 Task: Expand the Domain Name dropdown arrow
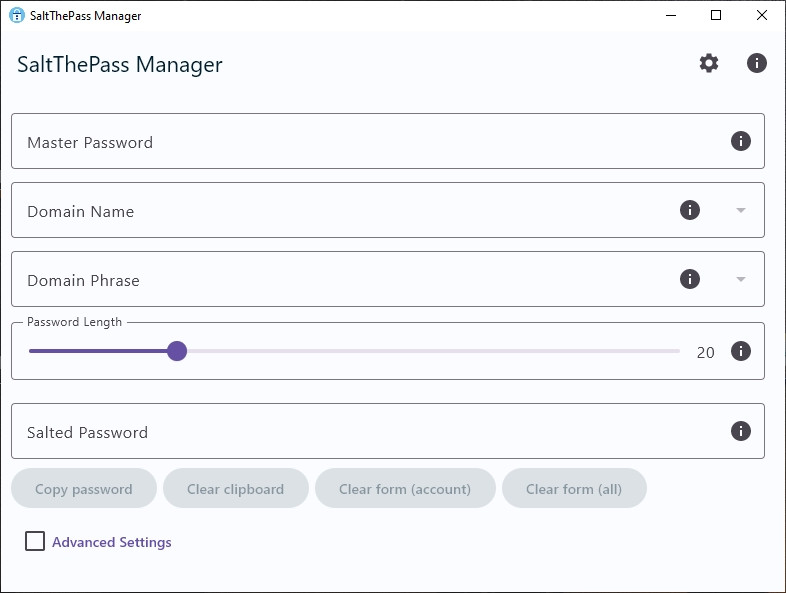(x=740, y=210)
